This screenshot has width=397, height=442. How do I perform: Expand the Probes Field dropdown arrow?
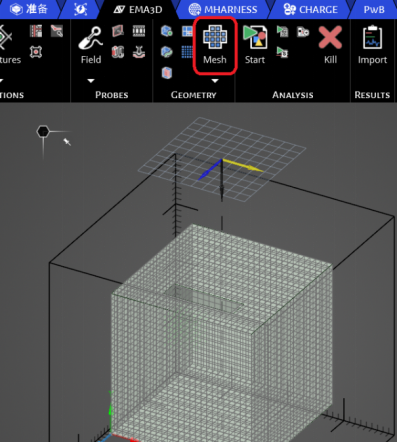coord(91,81)
